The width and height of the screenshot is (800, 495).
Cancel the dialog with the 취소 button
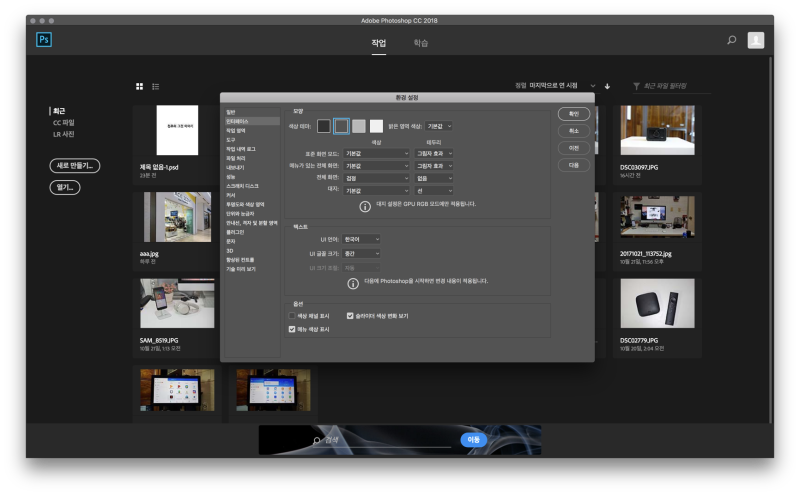(574, 131)
